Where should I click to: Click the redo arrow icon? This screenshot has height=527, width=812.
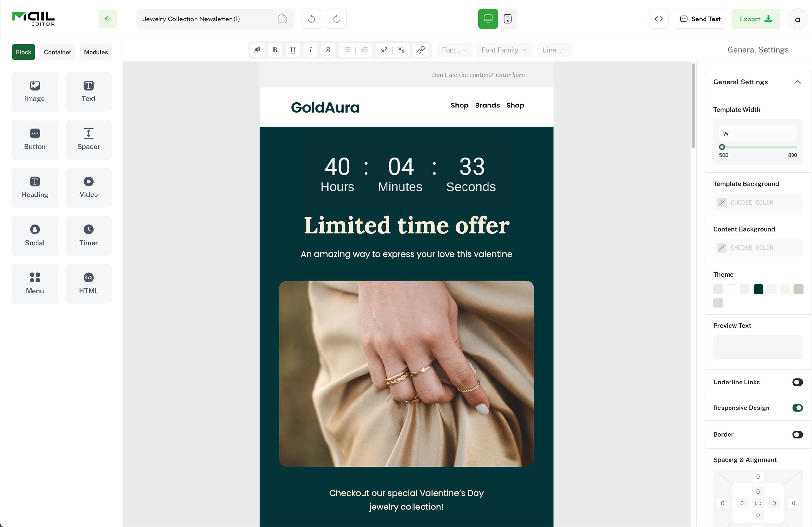(336, 19)
